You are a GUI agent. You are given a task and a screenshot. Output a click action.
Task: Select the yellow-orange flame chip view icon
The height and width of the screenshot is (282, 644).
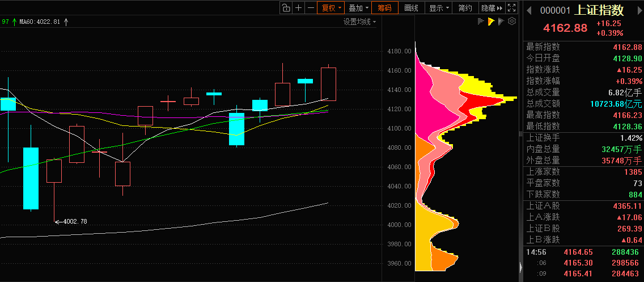pyautogui.click(x=491, y=22)
